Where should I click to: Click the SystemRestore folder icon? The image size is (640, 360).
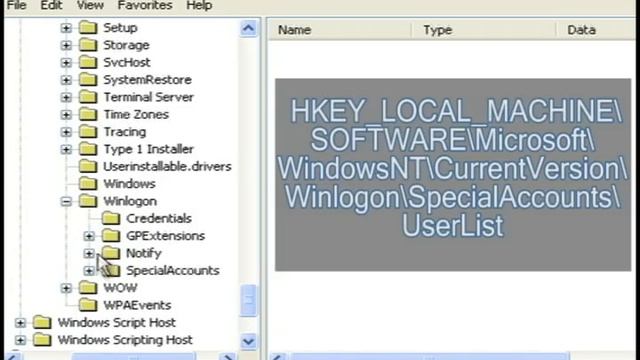click(88, 80)
